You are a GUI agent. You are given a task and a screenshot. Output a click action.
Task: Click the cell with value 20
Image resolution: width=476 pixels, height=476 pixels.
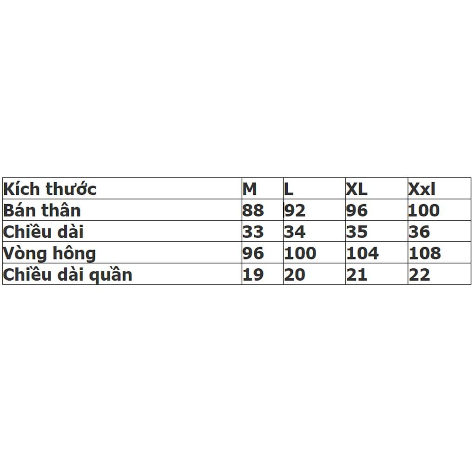(x=315, y=274)
